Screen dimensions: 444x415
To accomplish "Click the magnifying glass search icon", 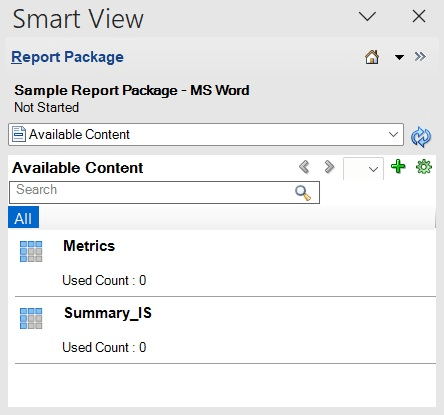I will pyautogui.click(x=303, y=193).
